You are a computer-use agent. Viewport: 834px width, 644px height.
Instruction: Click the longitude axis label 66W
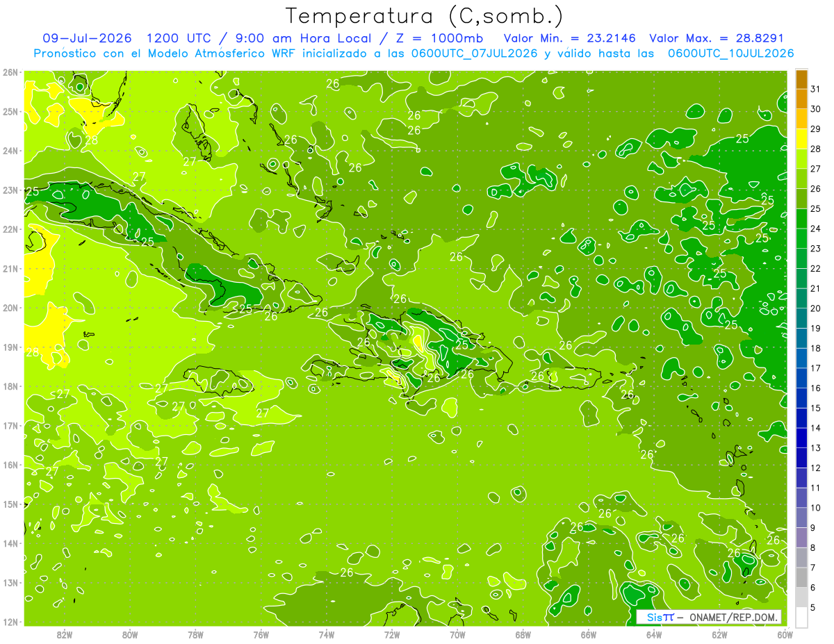point(588,634)
